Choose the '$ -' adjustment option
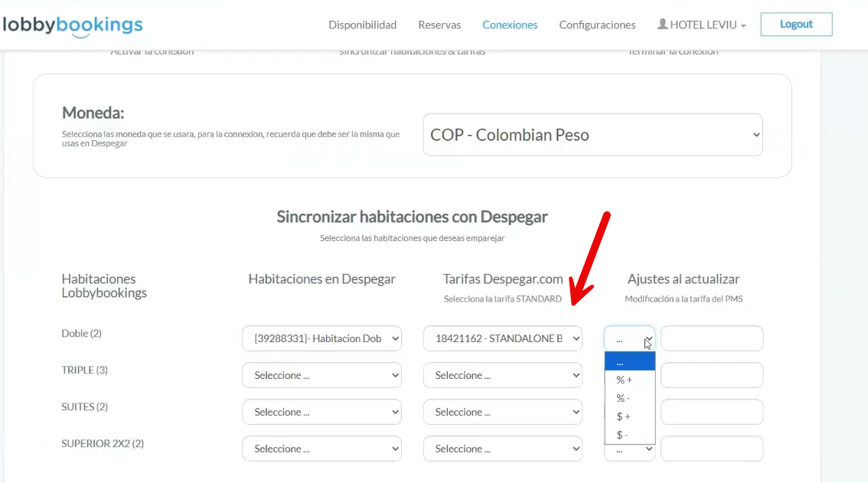 point(630,435)
